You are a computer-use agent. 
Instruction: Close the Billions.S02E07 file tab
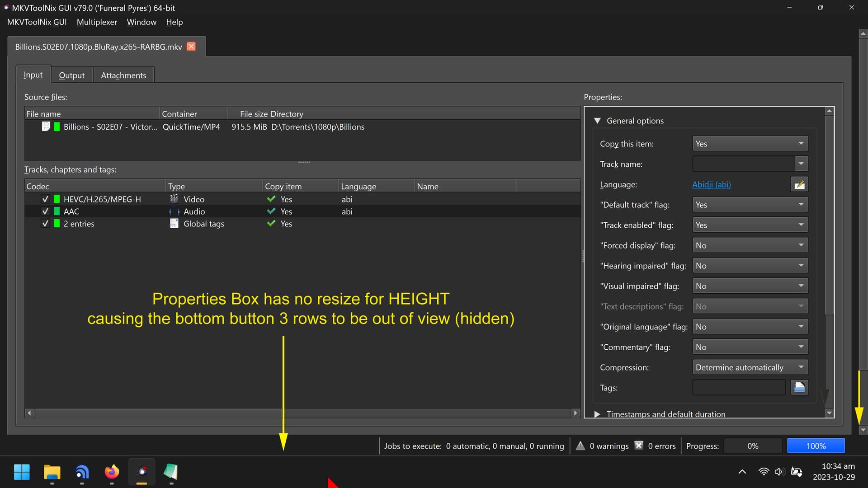pos(191,47)
